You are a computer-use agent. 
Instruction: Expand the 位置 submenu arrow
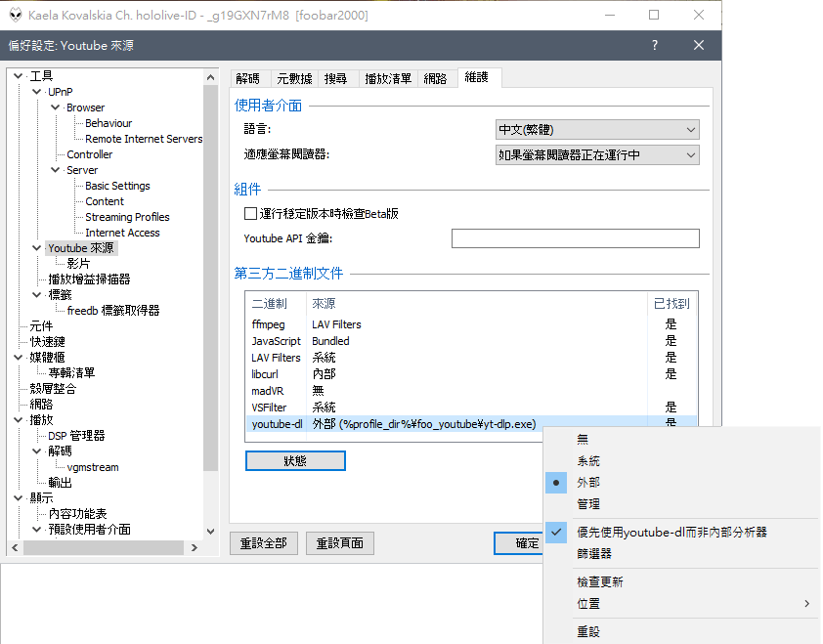pos(806,604)
